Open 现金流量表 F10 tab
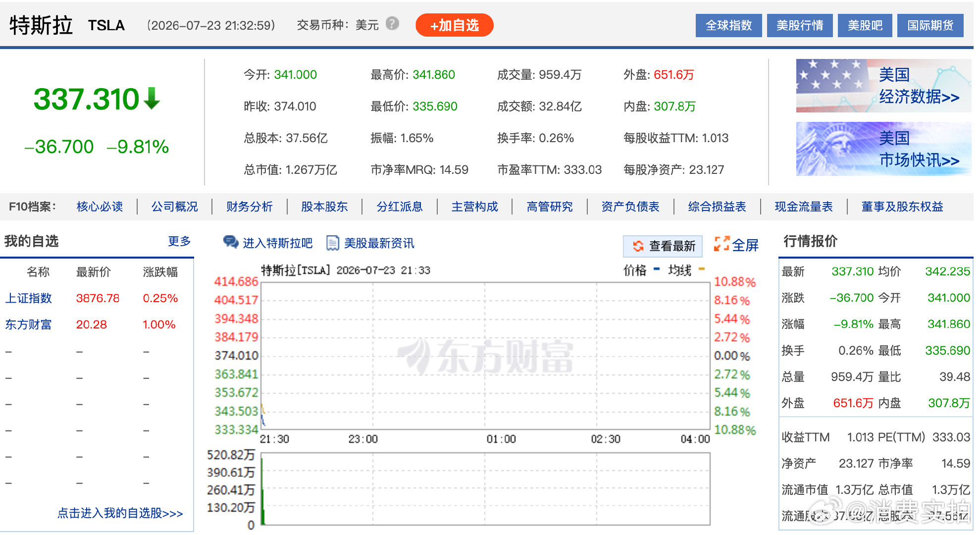The width and height of the screenshot is (980, 535). tap(803, 207)
